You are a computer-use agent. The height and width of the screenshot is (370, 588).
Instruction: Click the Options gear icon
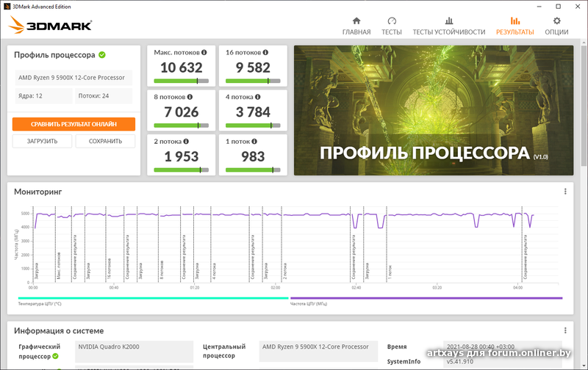(x=556, y=21)
